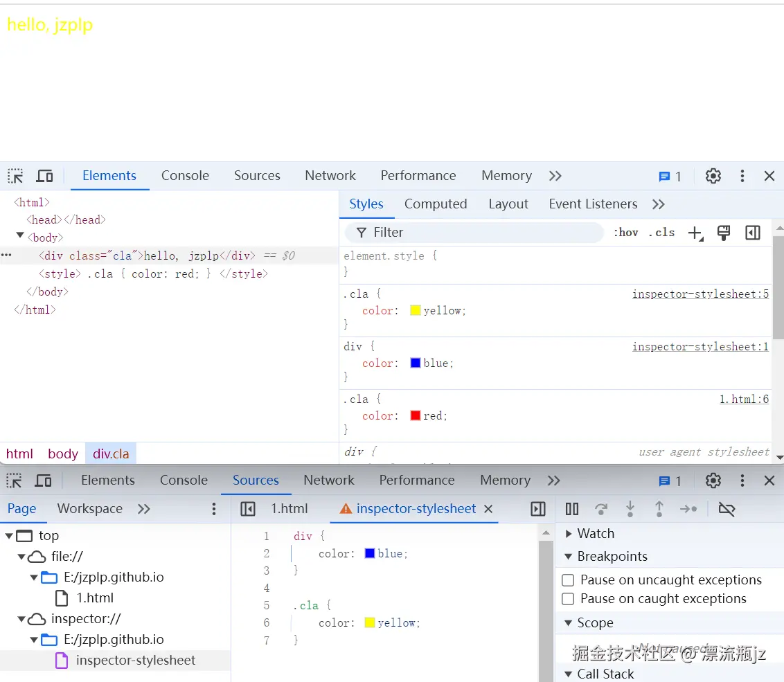The width and height of the screenshot is (784, 682).
Task: Pause script execution button
Action: 572,509
